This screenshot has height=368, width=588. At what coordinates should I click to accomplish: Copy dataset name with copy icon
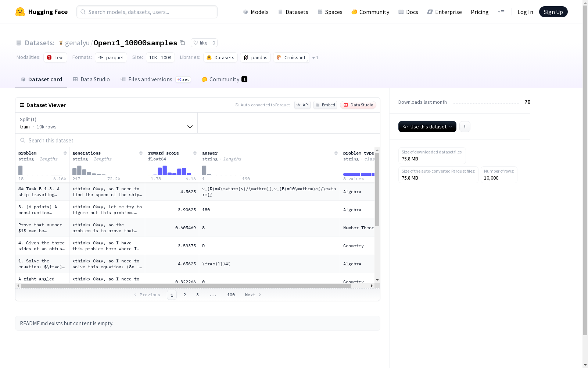182,43
